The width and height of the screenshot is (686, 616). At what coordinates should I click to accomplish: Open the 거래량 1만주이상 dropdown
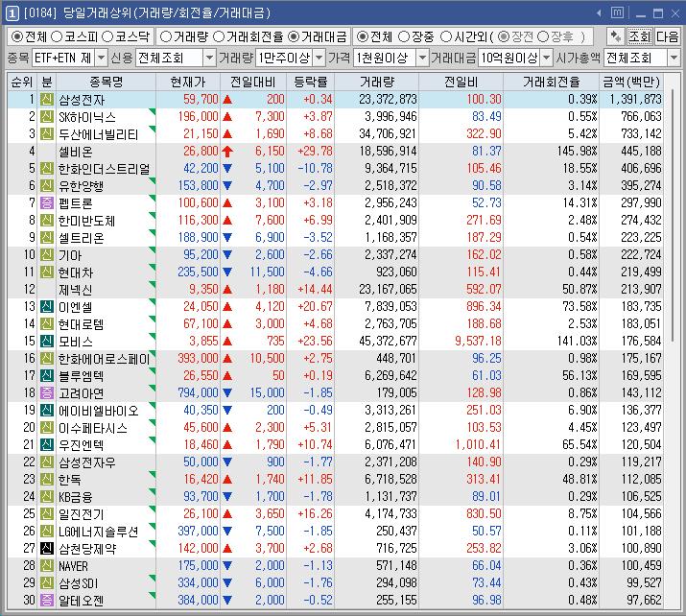pos(319,58)
